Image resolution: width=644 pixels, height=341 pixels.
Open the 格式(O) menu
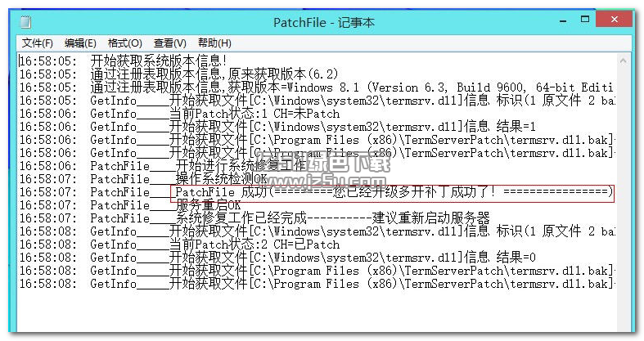point(125,43)
